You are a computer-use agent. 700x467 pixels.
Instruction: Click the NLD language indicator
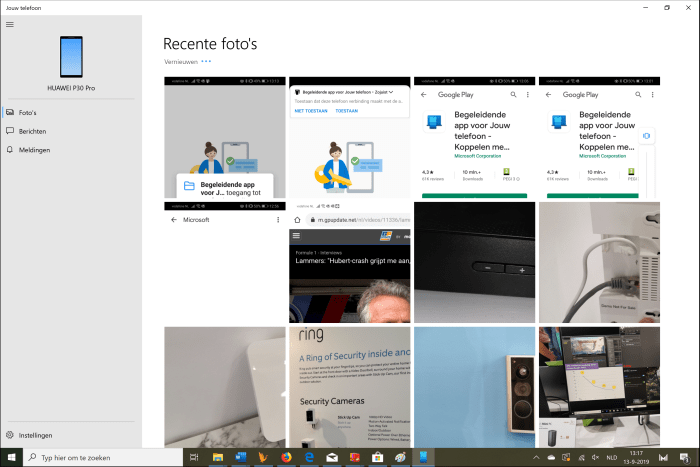[612, 458]
